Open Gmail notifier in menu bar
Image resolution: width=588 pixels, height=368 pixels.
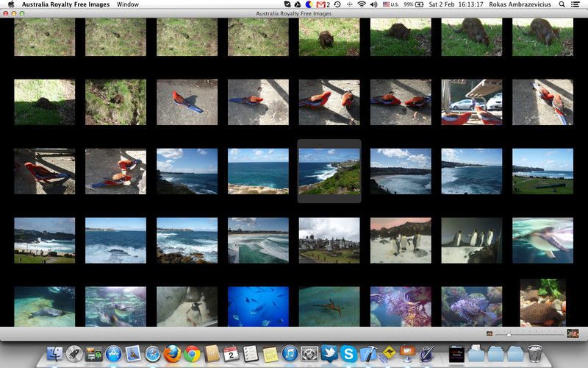point(323,4)
